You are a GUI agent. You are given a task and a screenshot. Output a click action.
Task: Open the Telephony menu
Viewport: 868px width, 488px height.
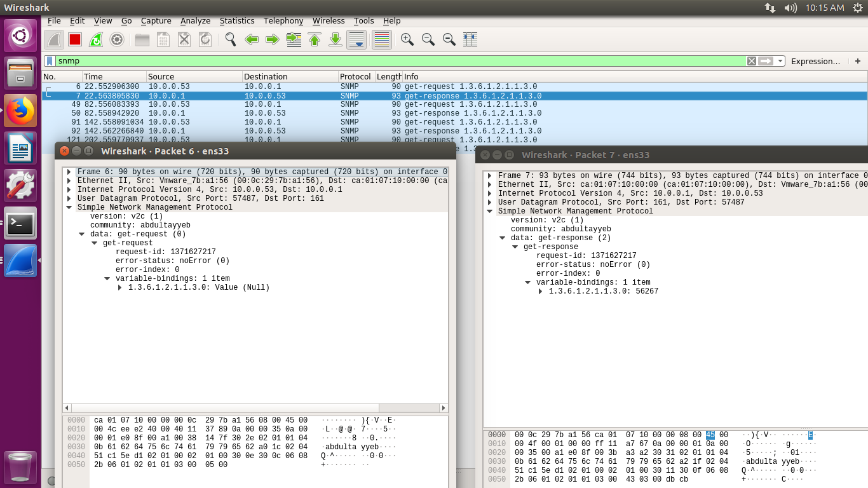[x=283, y=21]
